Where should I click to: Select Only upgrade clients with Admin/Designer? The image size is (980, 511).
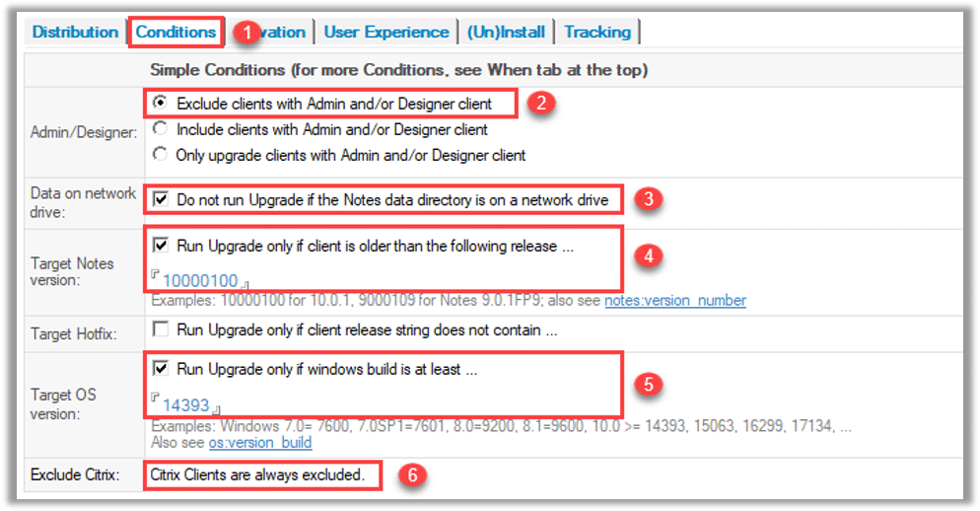(161, 155)
